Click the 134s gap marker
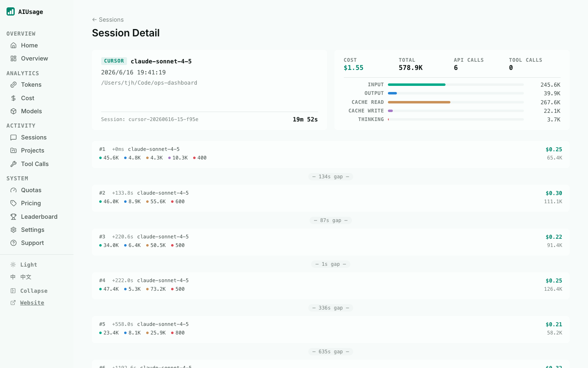 pos(331,177)
